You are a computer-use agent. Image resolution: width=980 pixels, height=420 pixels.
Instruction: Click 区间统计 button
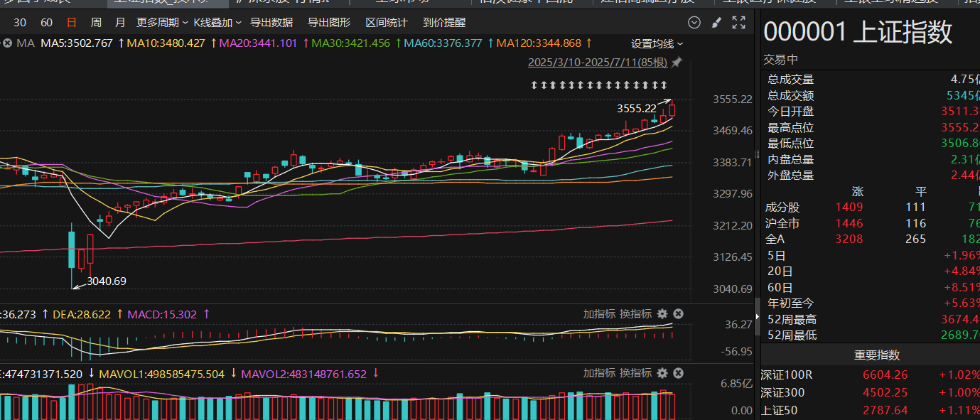point(387,22)
